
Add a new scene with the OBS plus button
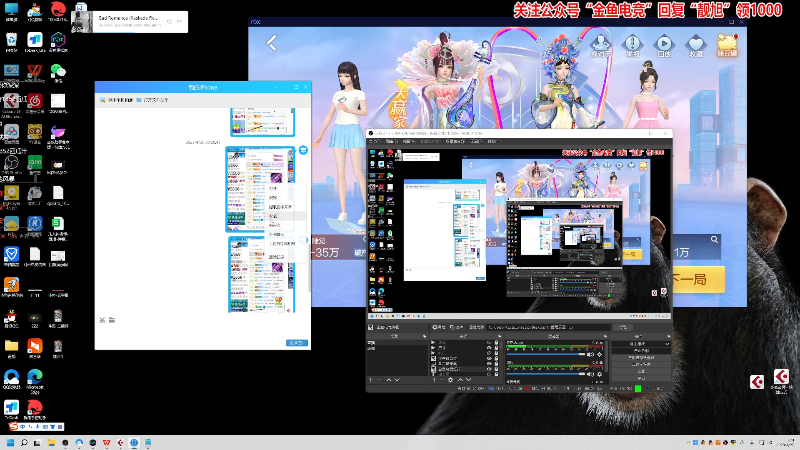point(370,380)
